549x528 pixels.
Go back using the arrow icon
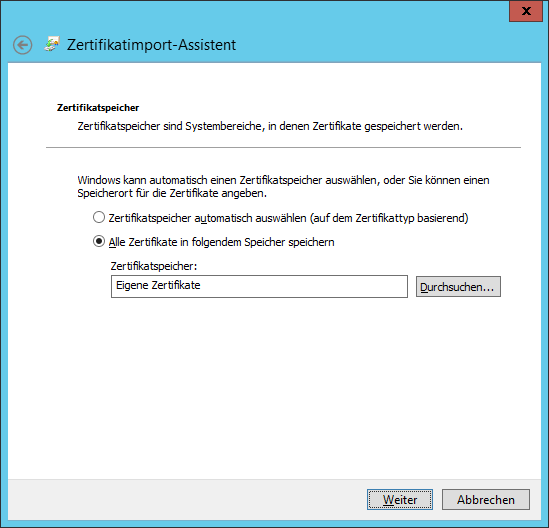point(23,45)
